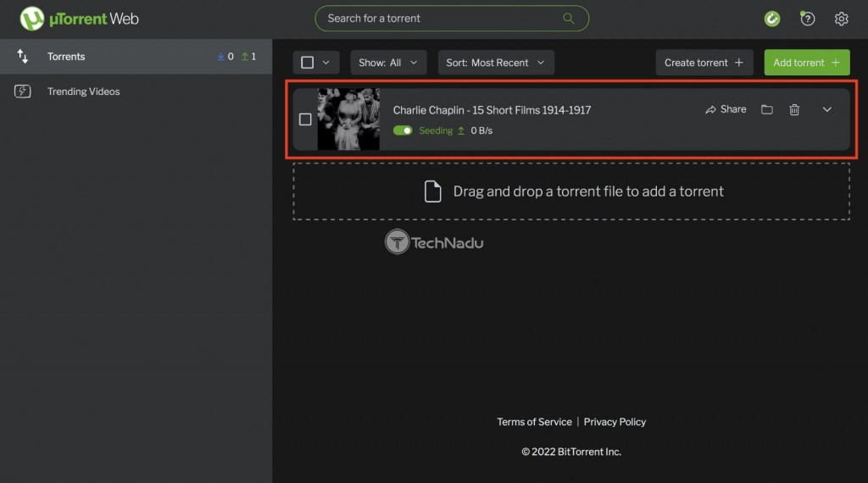Open folder for Charlie Chaplin torrent

click(x=766, y=109)
